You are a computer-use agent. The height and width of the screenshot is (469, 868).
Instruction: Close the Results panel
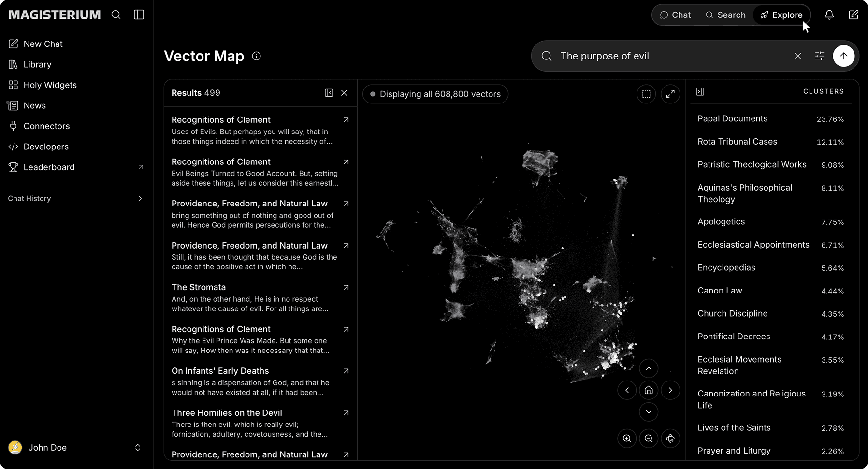344,93
